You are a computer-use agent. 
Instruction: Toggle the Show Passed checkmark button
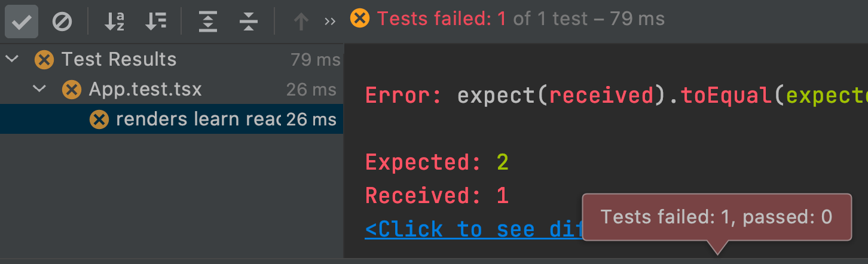pyautogui.click(x=22, y=22)
